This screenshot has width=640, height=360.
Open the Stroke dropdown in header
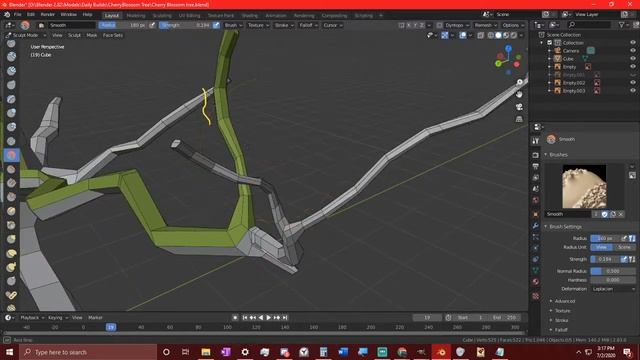pos(284,25)
